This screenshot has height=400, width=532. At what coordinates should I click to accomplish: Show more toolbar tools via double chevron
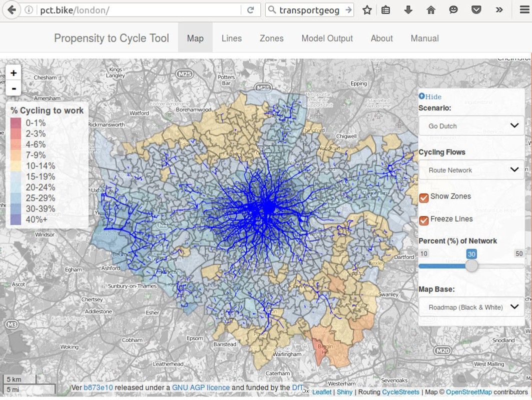(499, 10)
